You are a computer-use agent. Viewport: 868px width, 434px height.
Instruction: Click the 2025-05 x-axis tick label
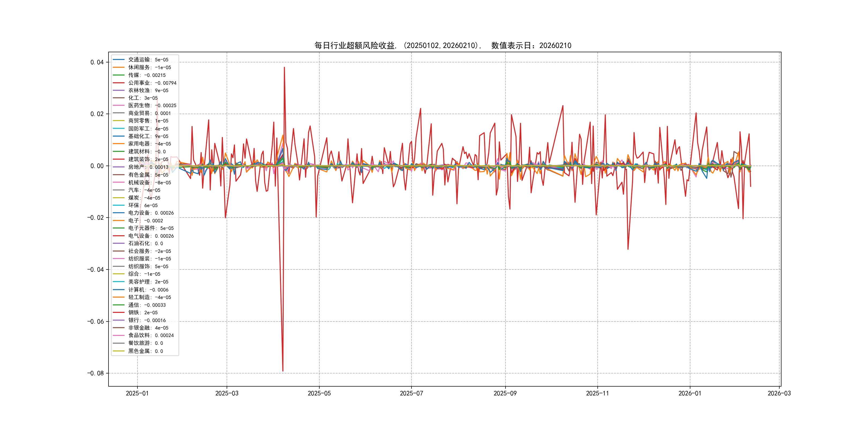319,394
